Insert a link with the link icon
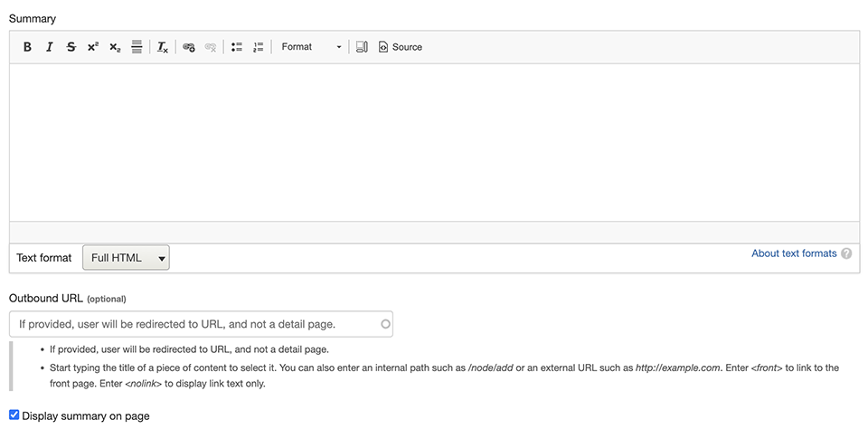868x439 pixels. pos(189,47)
